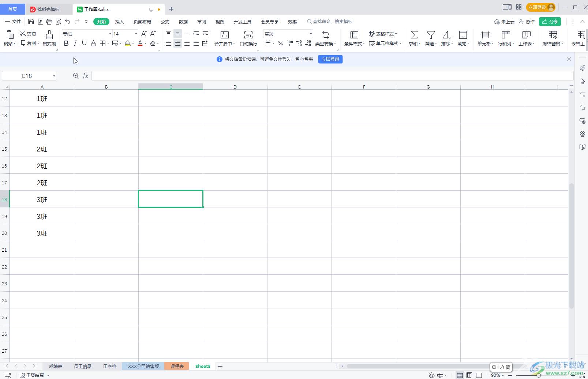This screenshot has height=379, width=588.
Task: Toggle Underline formatting
Action: tap(85, 44)
